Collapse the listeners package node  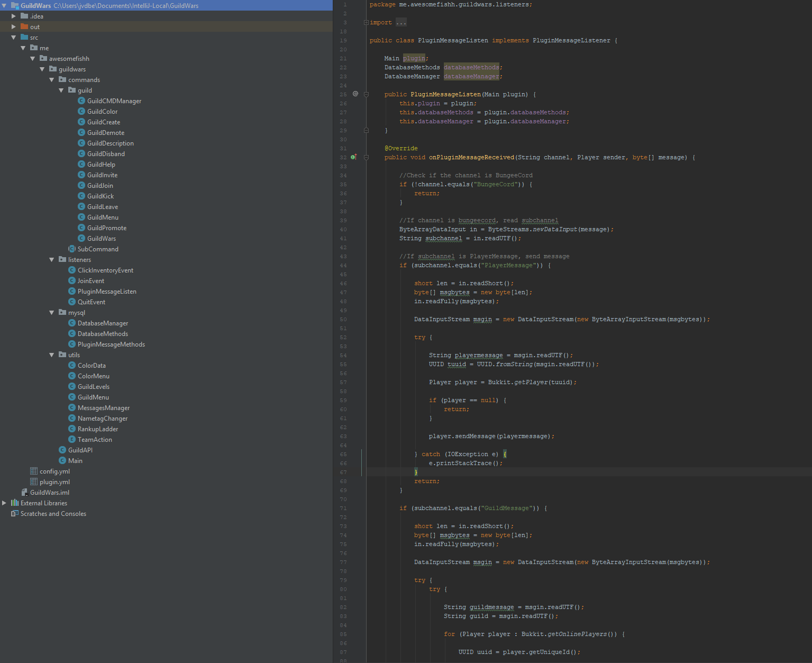tap(52, 260)
